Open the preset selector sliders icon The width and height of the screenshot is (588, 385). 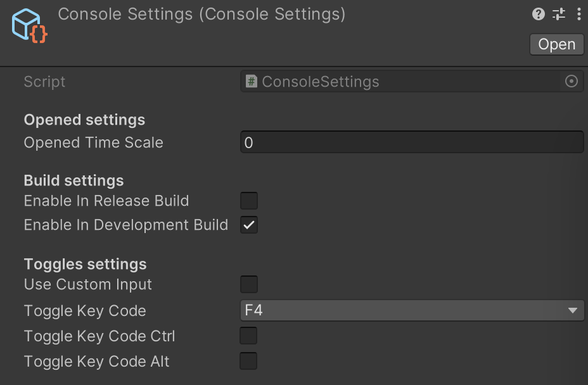click(x=559, y=14)
